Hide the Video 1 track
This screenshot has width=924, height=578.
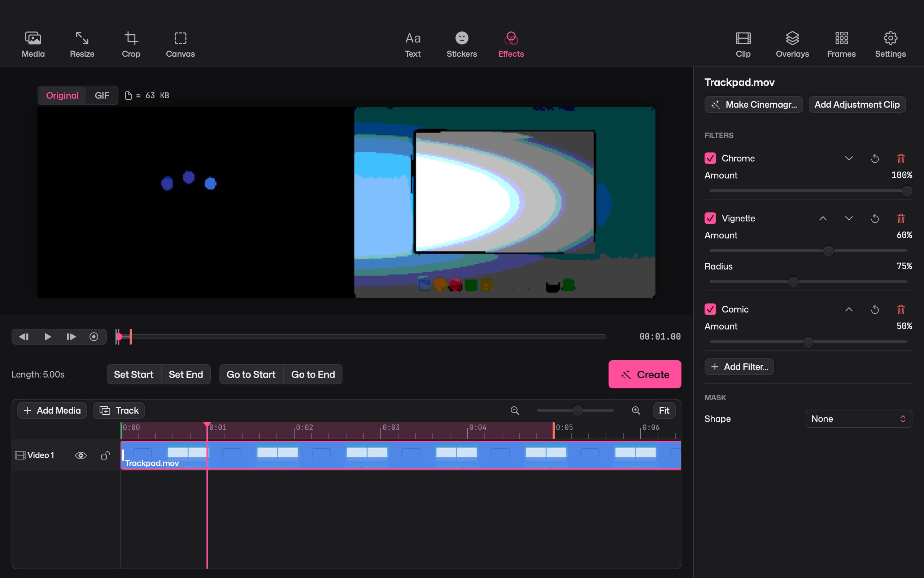(x=80, y=455)
